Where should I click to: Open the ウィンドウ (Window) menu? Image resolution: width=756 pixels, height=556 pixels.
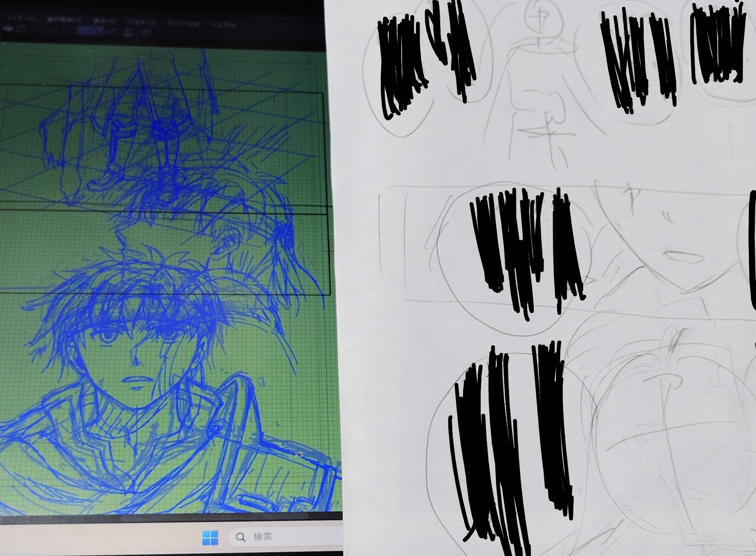pos(184,24)
